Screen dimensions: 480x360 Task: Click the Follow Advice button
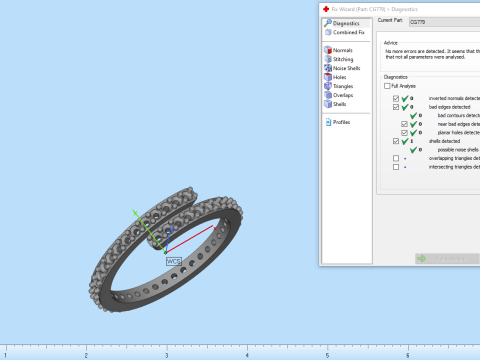click(x=447, y=259)
